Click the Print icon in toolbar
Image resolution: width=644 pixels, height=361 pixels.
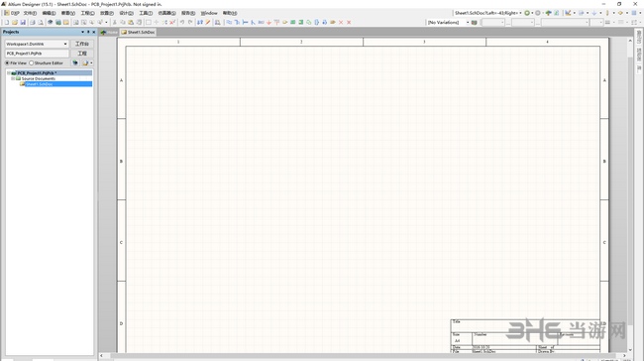(x=33, y=22)
